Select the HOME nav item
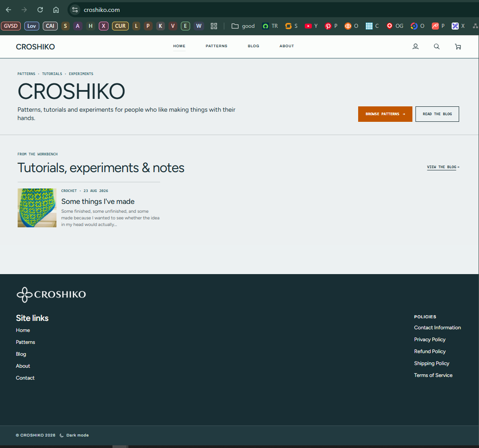Screen dimensions: 479x448 179,46
